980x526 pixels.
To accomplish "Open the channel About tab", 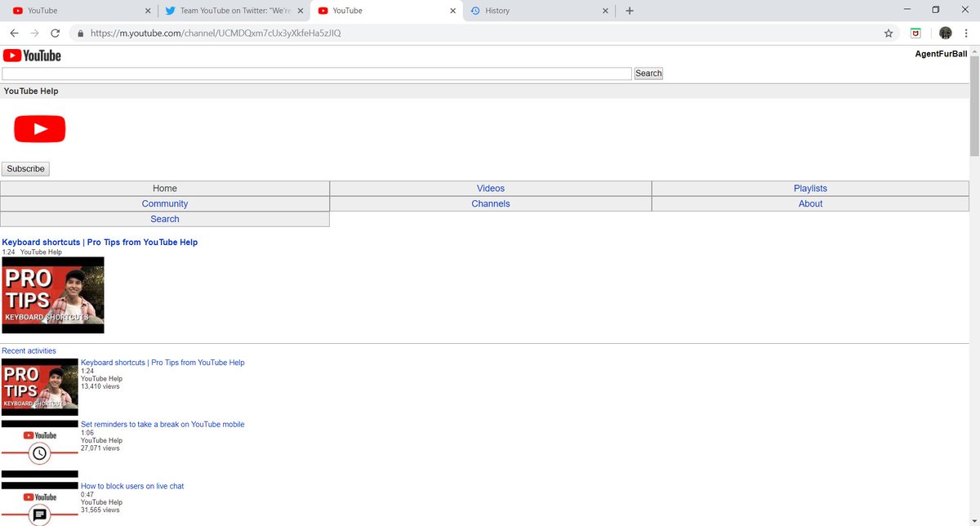I will (x=810, y=204).
